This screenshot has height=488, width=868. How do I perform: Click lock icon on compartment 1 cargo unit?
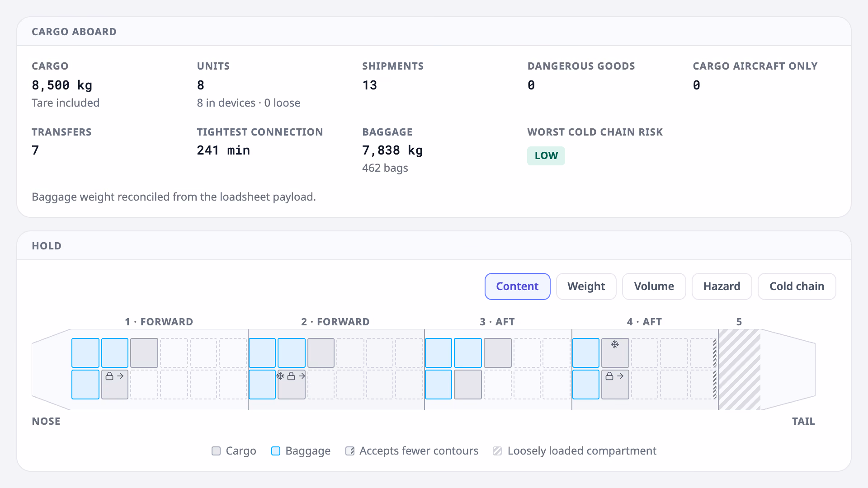[109, 376]
